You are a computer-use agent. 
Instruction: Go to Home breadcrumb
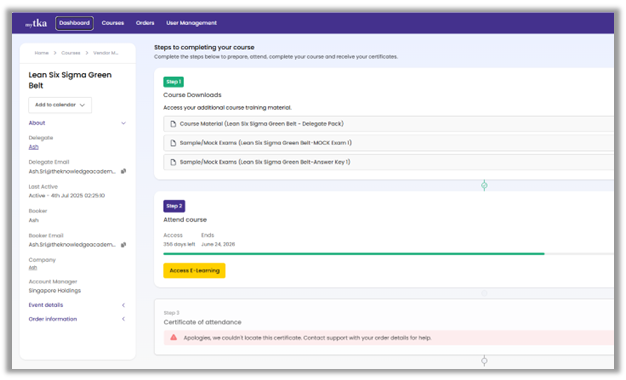click(x=42, y=53)
